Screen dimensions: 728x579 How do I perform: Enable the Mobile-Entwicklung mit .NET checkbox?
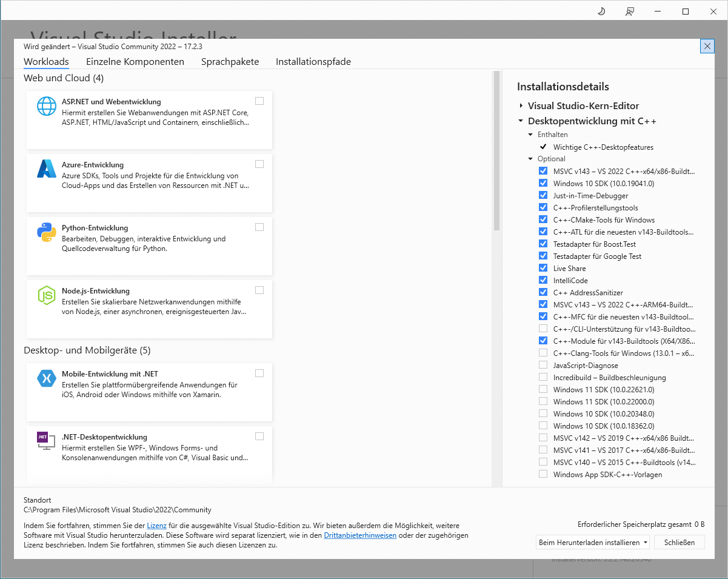(x=259, y=373)
